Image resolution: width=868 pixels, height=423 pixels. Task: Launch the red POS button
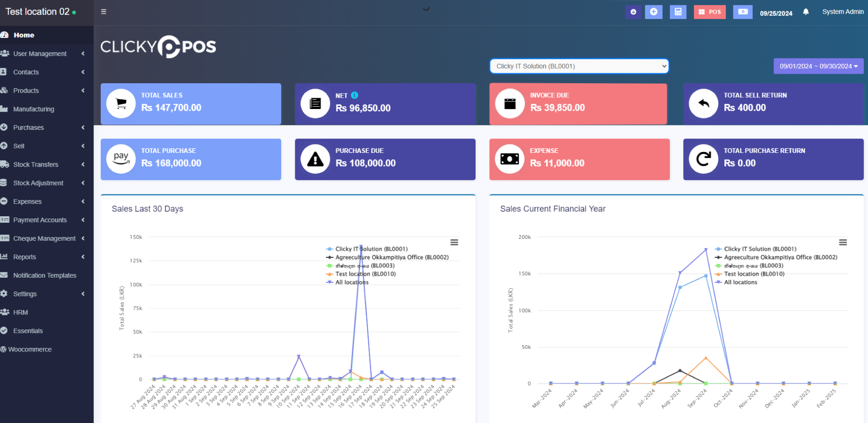[x=709, y=12]
